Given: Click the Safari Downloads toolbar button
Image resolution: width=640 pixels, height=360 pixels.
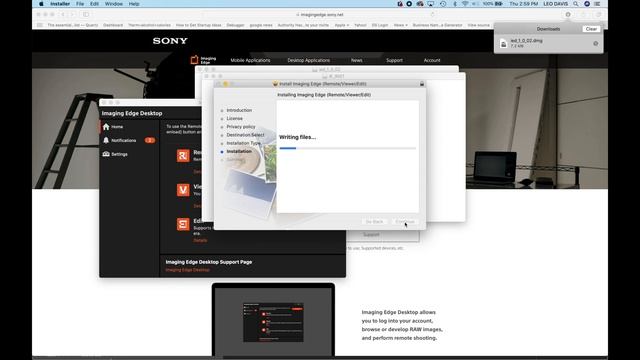Looking at the screenshot, I should pos(568,14).
